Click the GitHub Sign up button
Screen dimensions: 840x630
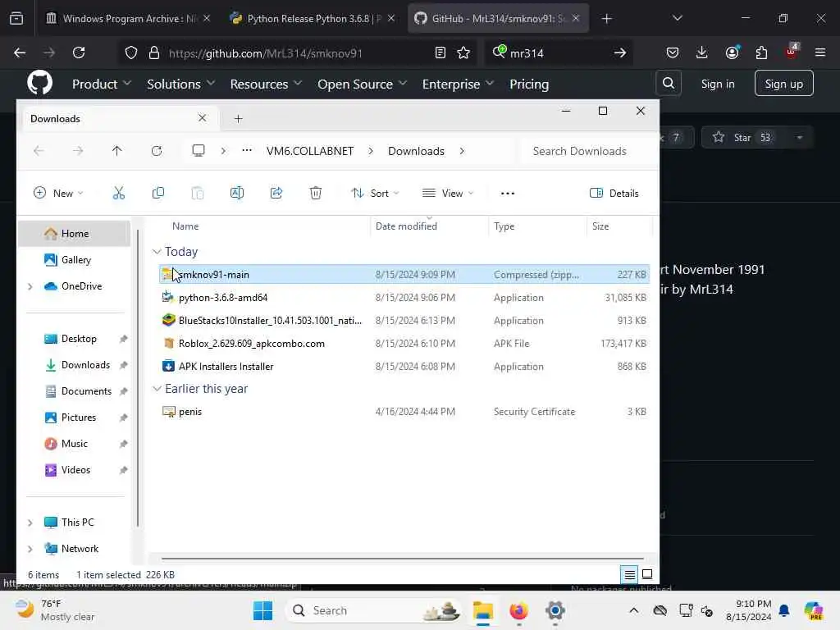tap(783, 84)
